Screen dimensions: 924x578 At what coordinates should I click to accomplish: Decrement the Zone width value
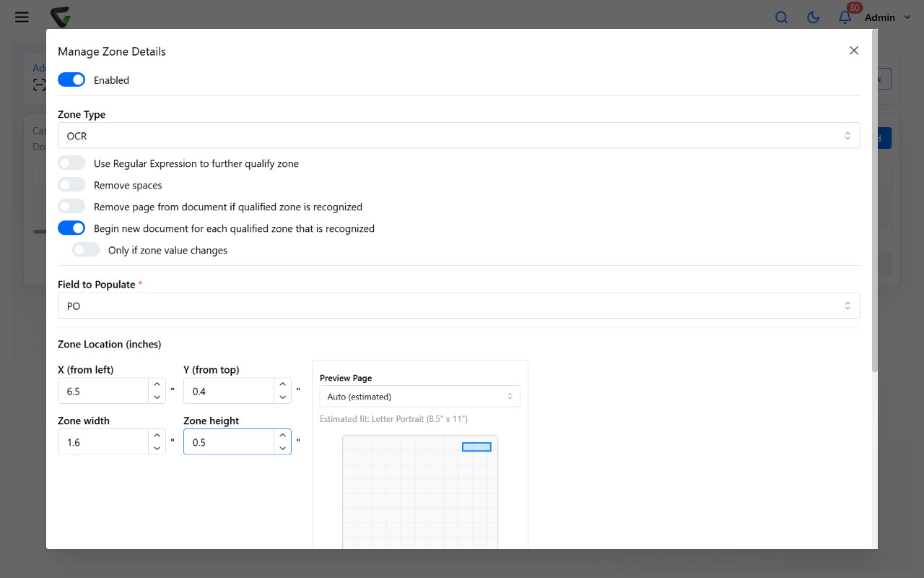click(x=157, y=448)
